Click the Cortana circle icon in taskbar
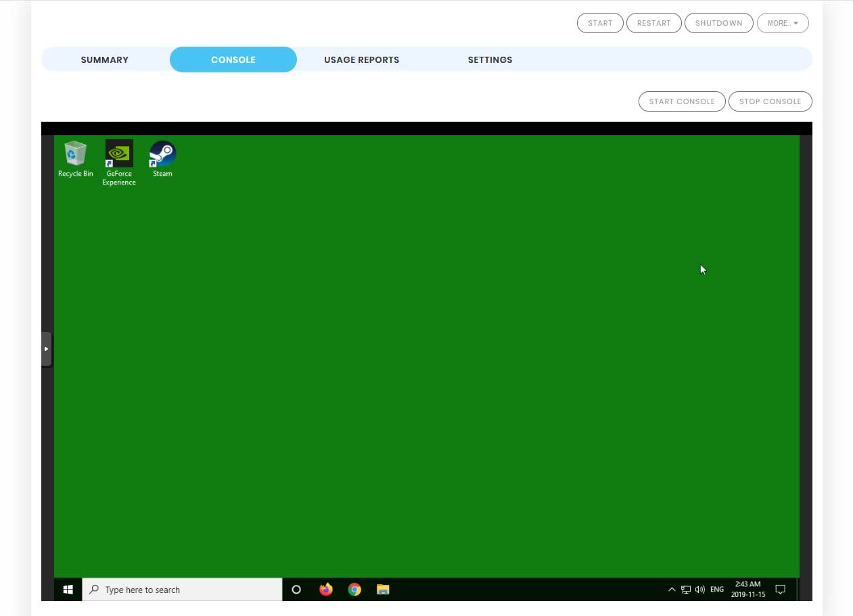Screen dimensions: 853x616 pos(296,590)
